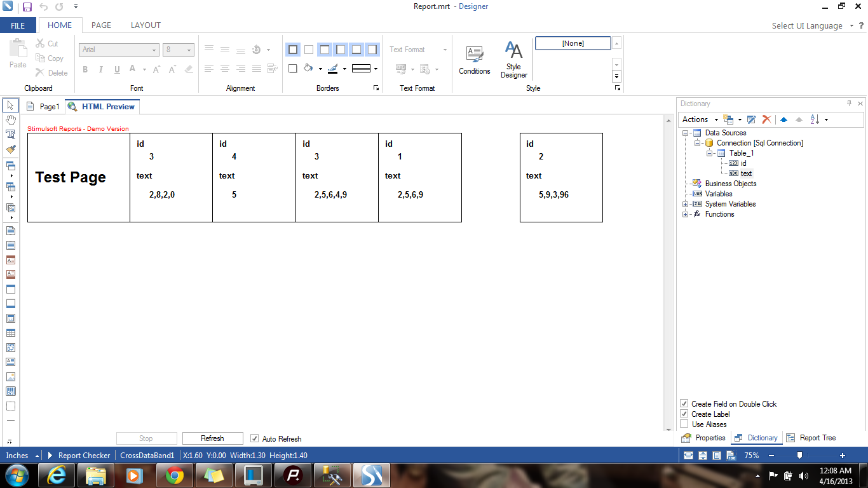
Task: Click the No Borders icon
Action: pos(308,50)
